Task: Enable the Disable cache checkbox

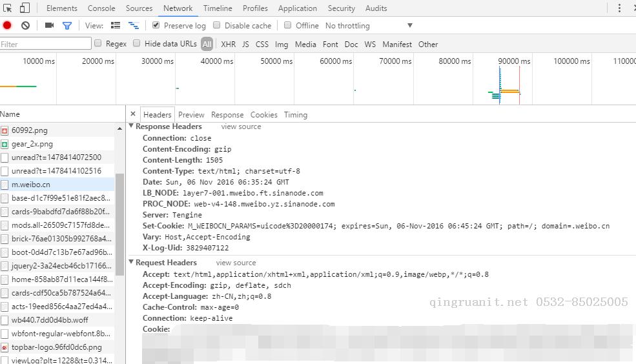Action: [x=217, y=26]
